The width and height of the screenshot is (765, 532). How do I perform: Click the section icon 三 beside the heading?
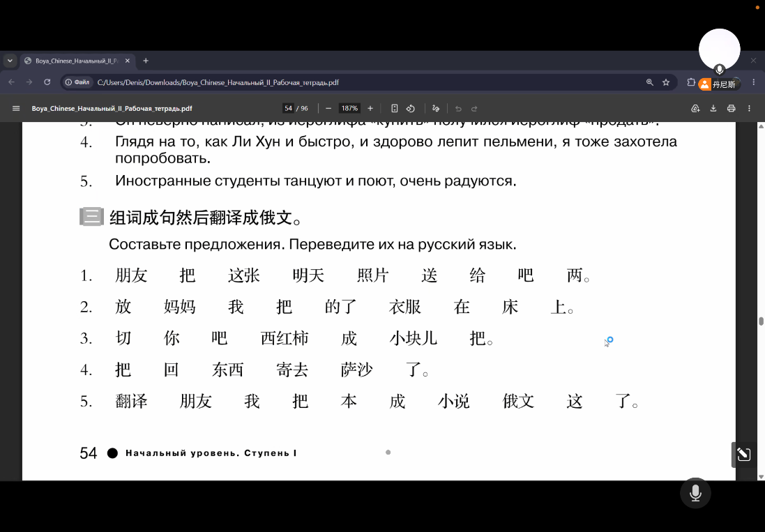click(92, 217)
